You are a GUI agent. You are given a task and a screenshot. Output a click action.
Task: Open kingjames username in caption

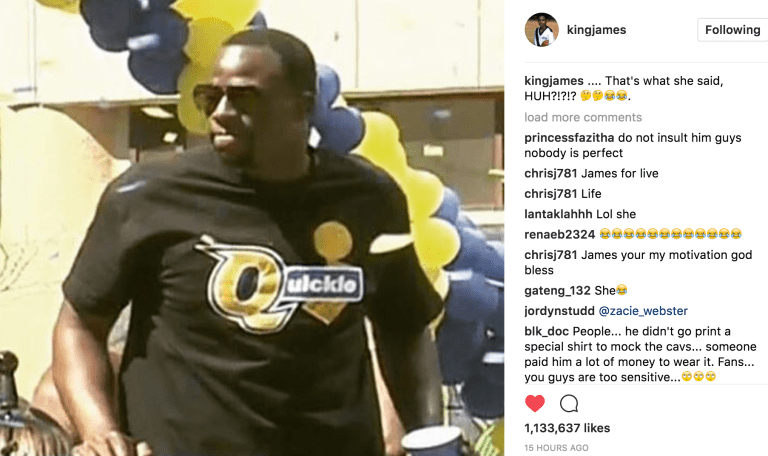(x=554, y=81)
